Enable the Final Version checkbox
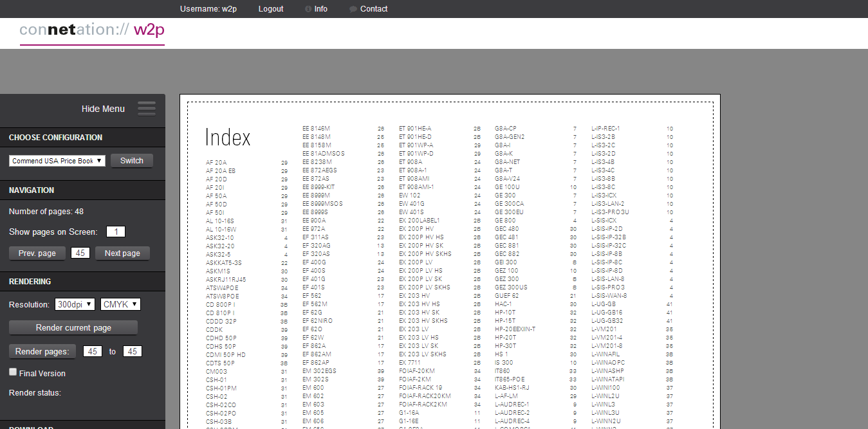The height and width of the screenshot is (429, 868). click(13, 372)
